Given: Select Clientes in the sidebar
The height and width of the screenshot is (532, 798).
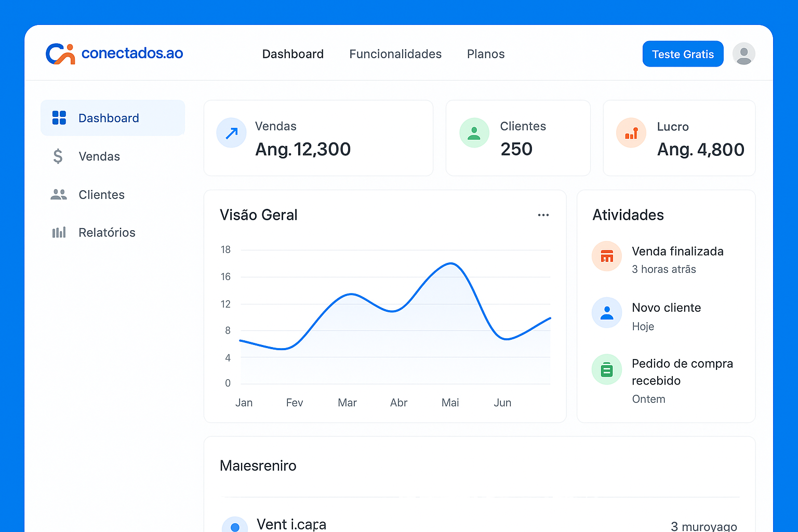Looking at the screenshot, I should (113, 195).
